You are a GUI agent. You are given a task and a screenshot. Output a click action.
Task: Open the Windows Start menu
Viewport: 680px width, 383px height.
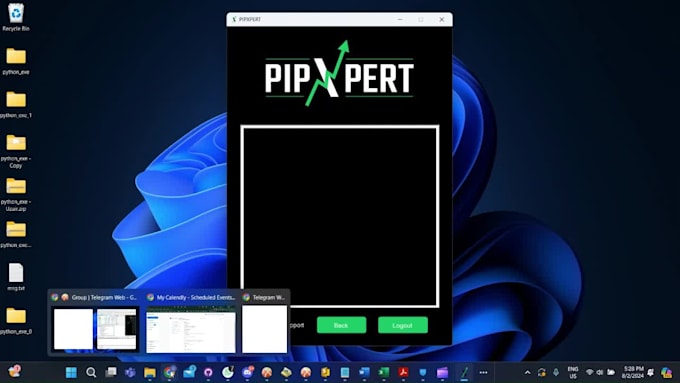point(71,372)
